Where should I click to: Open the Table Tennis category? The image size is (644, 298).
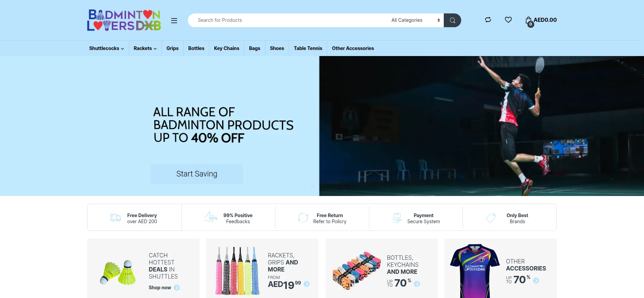(x=308, y=48)
